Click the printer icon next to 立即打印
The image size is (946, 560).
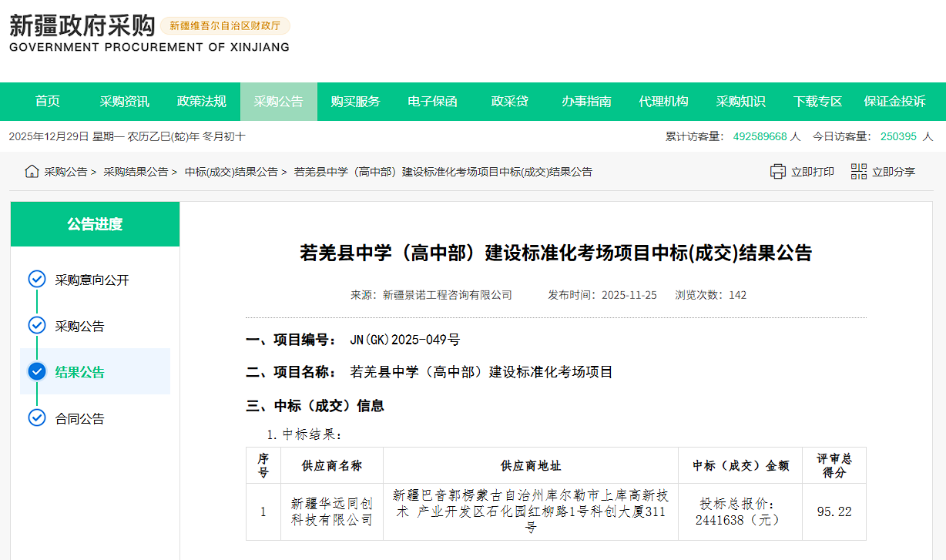coord(778,171)
